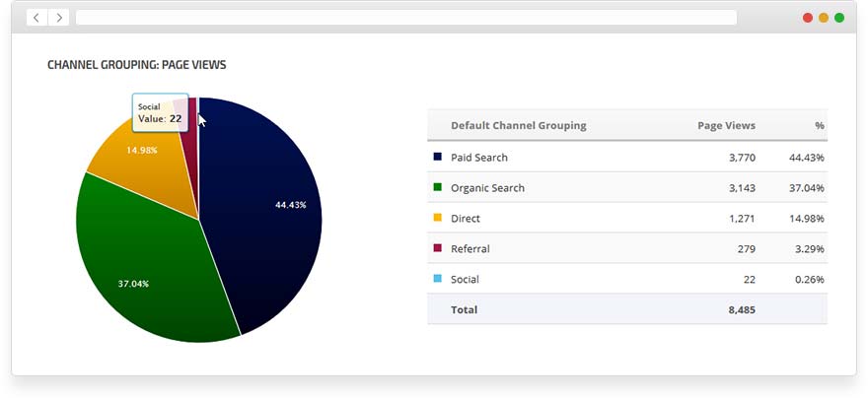Sort by Default Channel Grouping column header

pos(518,125)
